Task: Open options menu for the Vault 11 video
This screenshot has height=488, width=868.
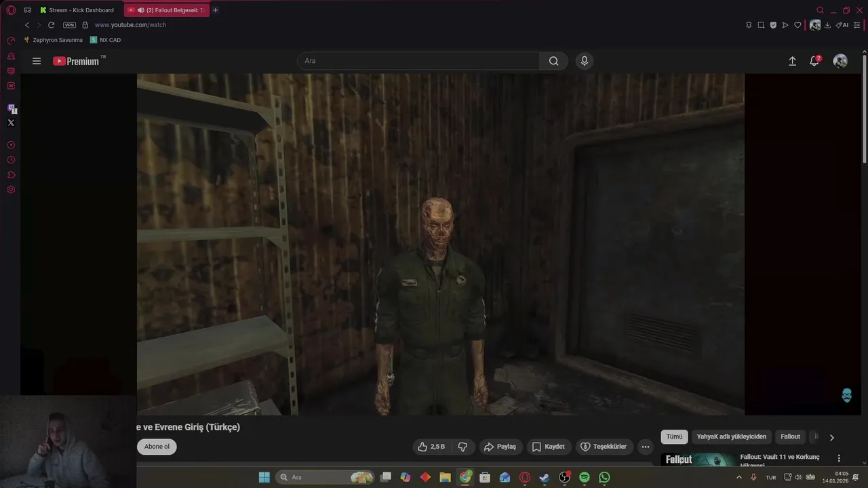Action: point(839,458)
